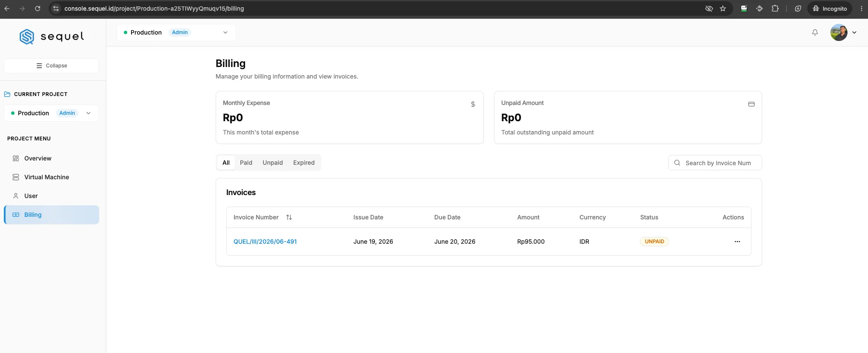This screenshot has width=868, height=353.
Task: Reload the page with browser refresh icon
Action: point(38,9)
